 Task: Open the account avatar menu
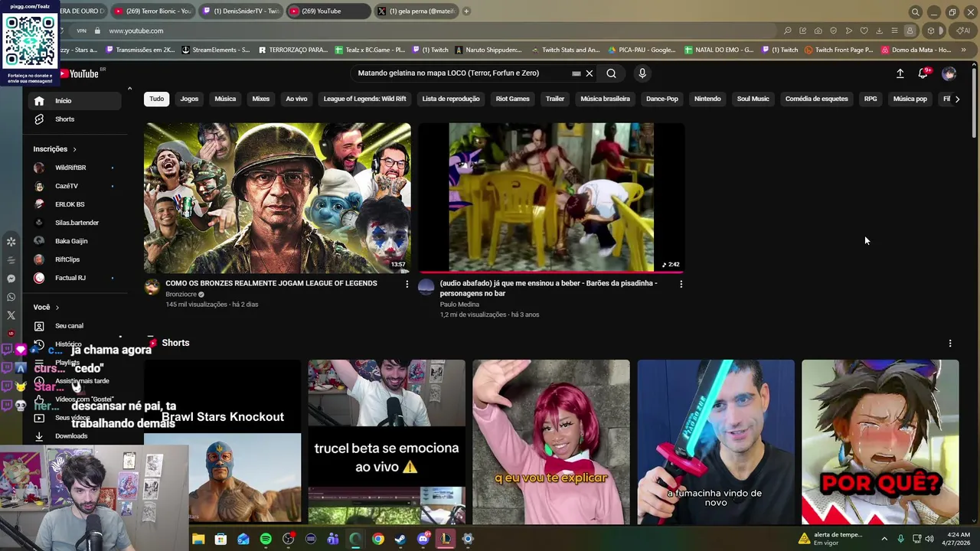(x=949, y=73)
